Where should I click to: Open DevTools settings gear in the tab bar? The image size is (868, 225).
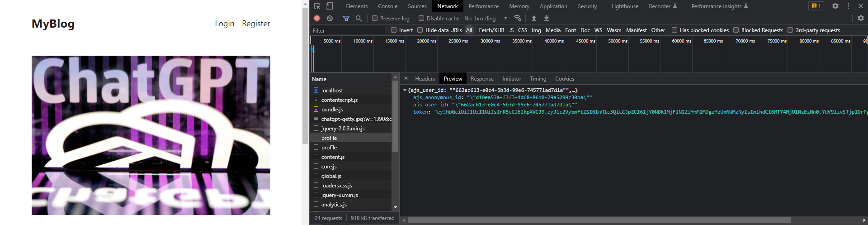click(x=835, y=6)
